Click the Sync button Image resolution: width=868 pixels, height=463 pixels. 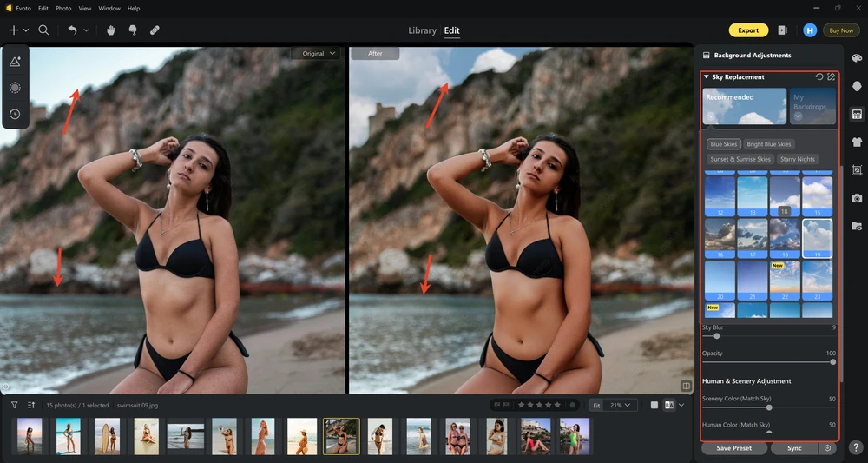(x=794, y=448)
